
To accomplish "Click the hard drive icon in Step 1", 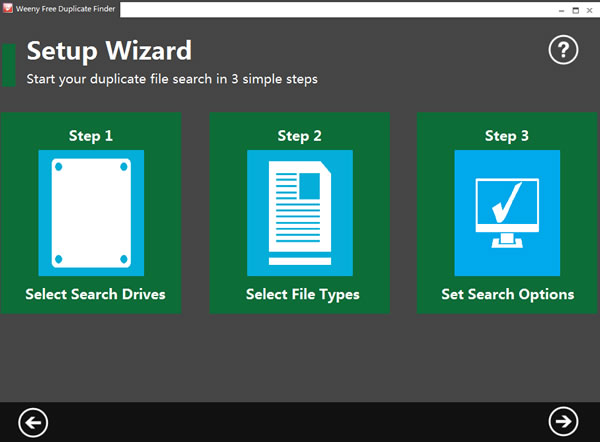I will (x=91, y=212).
